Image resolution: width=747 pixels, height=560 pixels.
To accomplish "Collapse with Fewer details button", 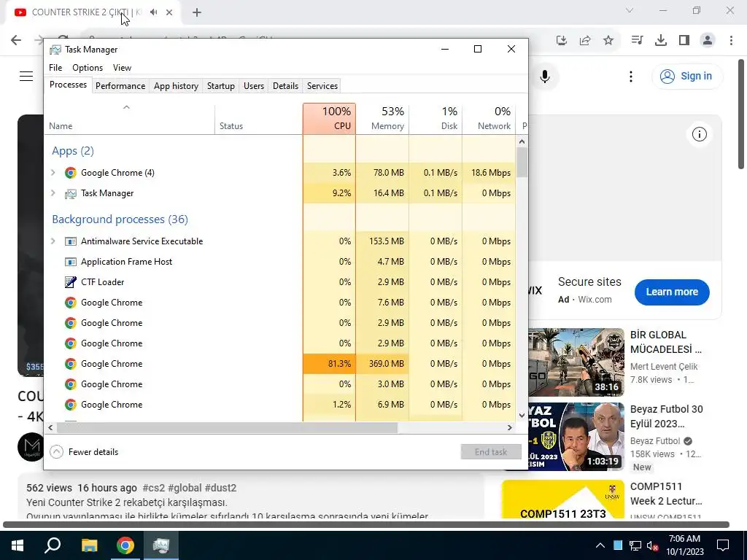I will 84,452.
